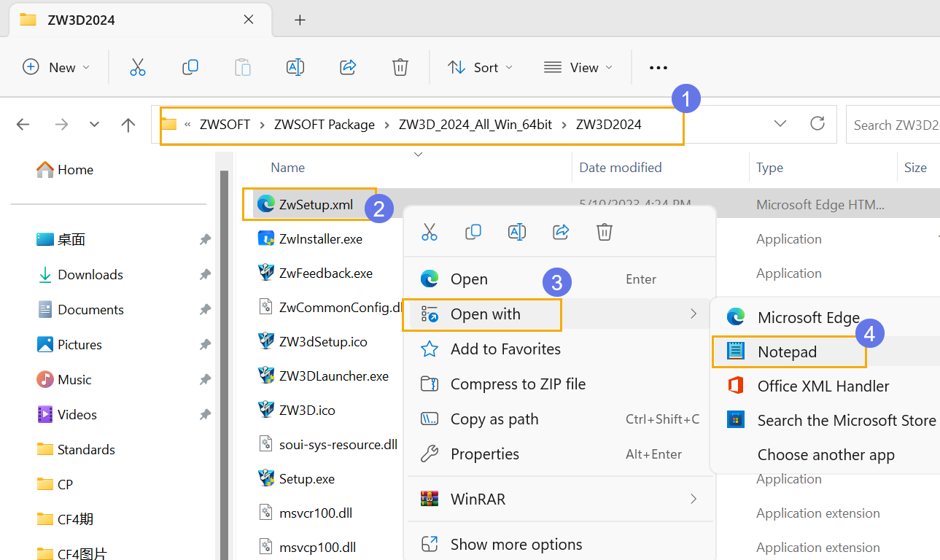Open a new tab with plus button
The image size is (940, 560).
[x=300, y=20]
